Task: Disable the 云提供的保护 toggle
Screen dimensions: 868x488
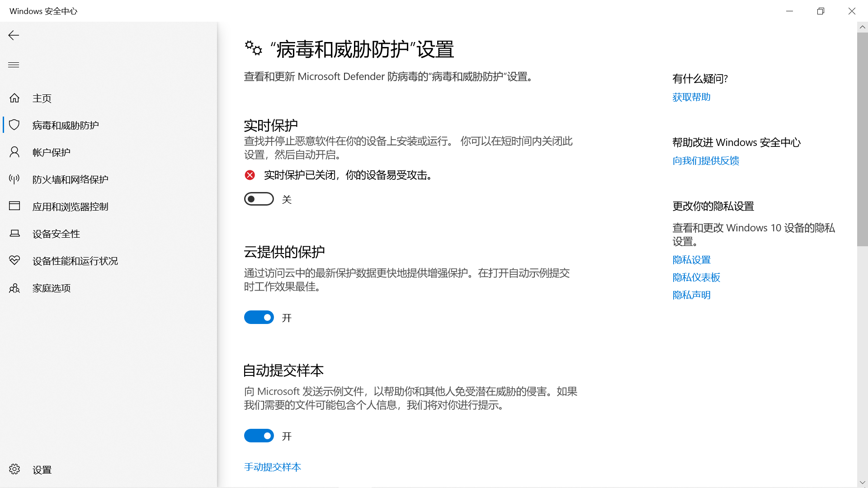Action: pos(259,318)
